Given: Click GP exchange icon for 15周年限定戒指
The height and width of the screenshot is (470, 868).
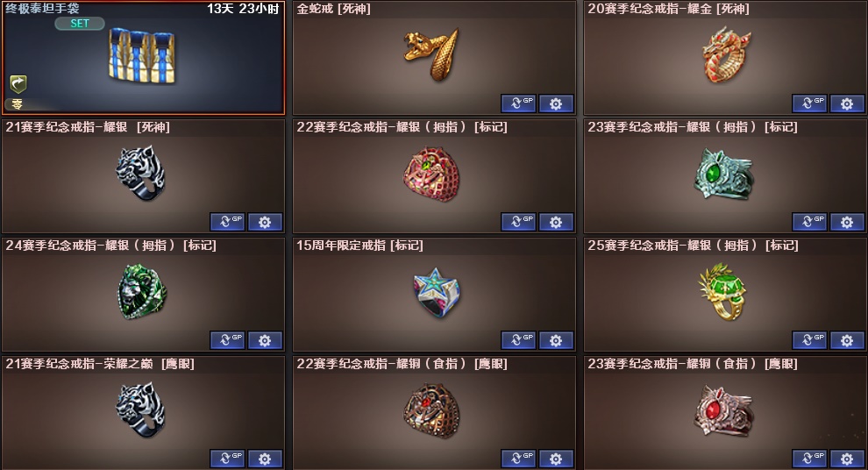Looking at the screenshot, I should (518, 340).
